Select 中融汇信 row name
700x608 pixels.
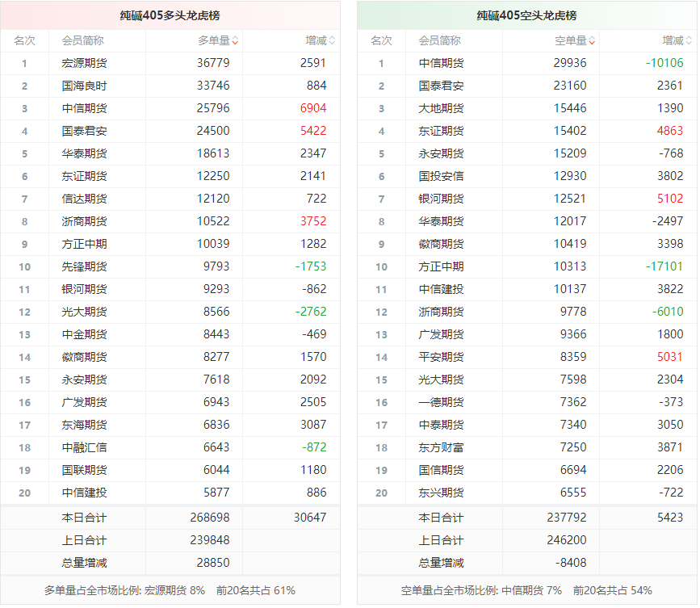[85, 447]
